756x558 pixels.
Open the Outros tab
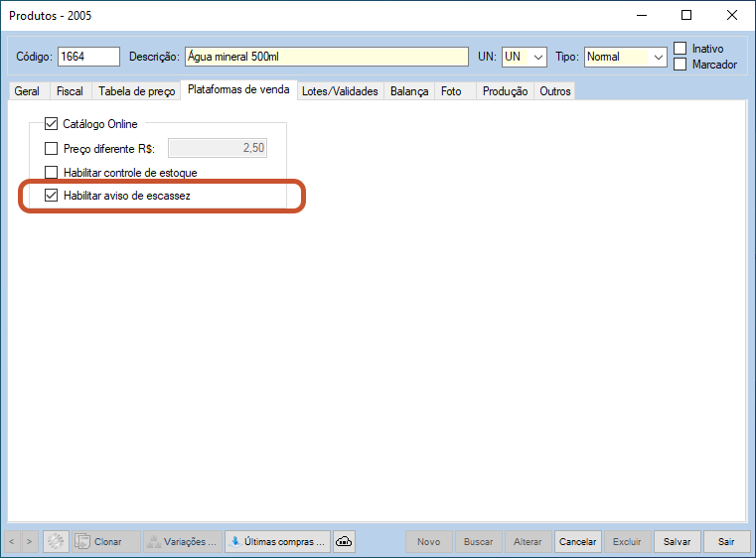pyautogui.click(x=555, y=91)
